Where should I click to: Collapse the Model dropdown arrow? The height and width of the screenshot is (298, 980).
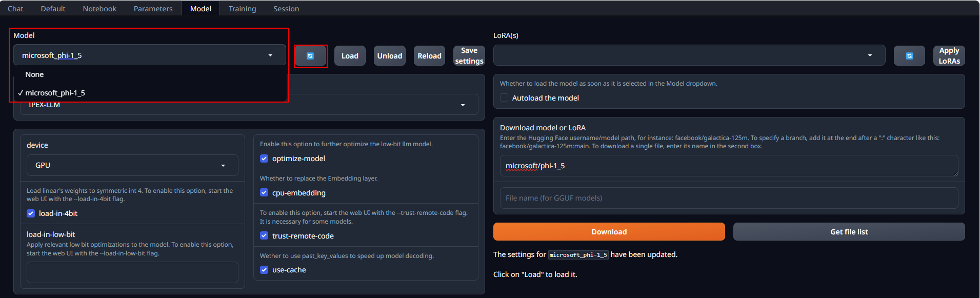(270, 55)
